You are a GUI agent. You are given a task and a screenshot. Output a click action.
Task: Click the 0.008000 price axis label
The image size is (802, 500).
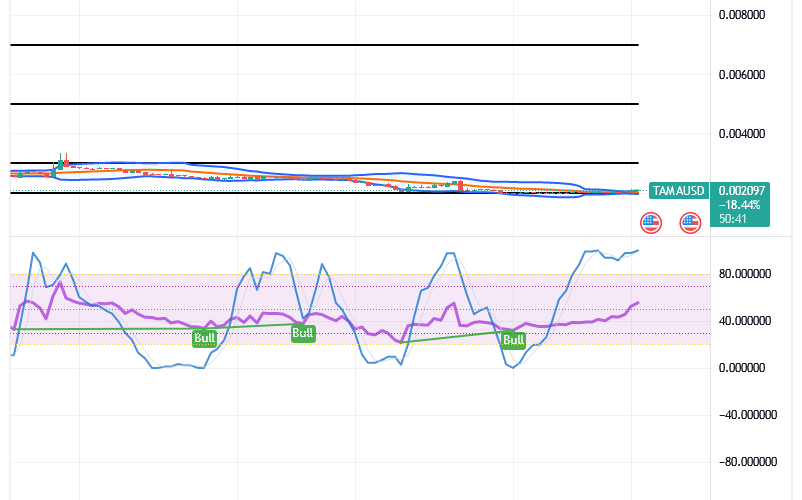pos(742,15)
